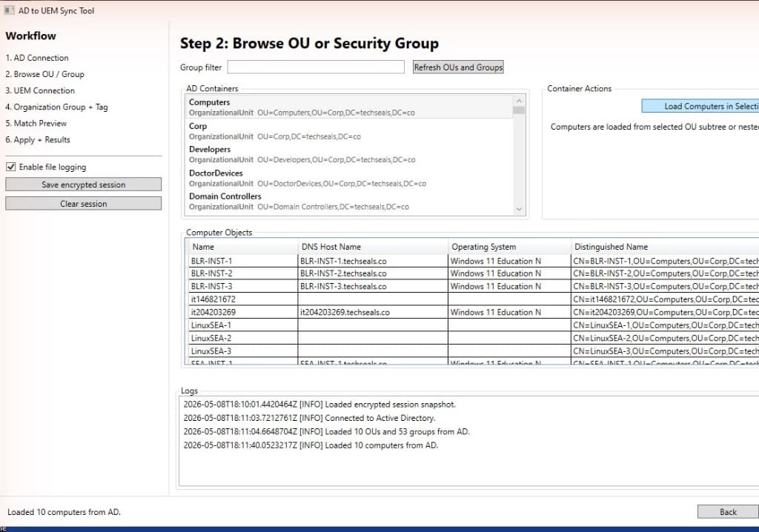759x532 pixels.
Task: Select the LinuxSEA-1 name cell
Action: point(242,325)
